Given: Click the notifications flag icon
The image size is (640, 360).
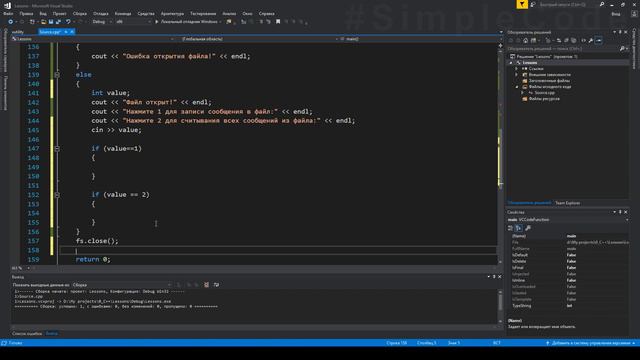Looking at the screenshot, I should click(x=522, y=4).
